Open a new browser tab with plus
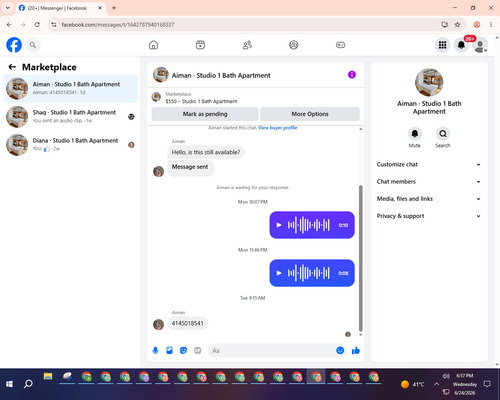 pos(114,8)
